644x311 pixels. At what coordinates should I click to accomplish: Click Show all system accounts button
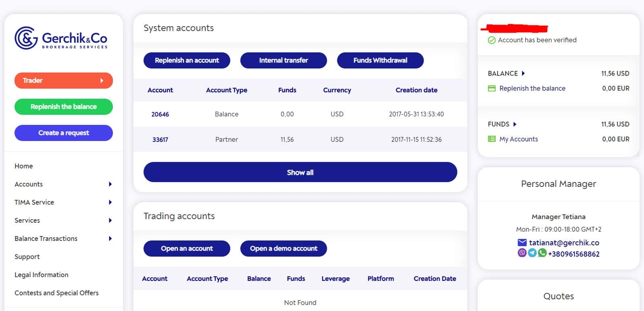click(x=300, y=172)
